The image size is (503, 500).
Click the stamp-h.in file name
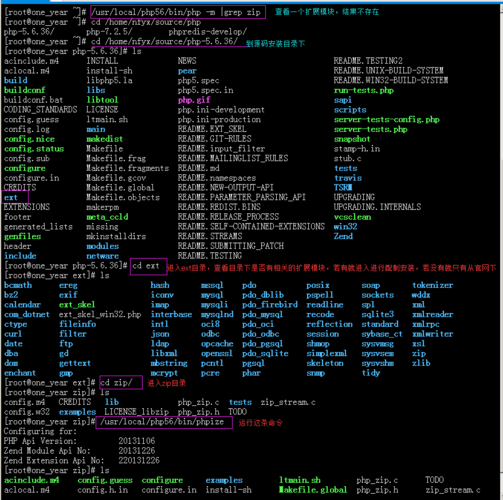click(x=357, y=149)
